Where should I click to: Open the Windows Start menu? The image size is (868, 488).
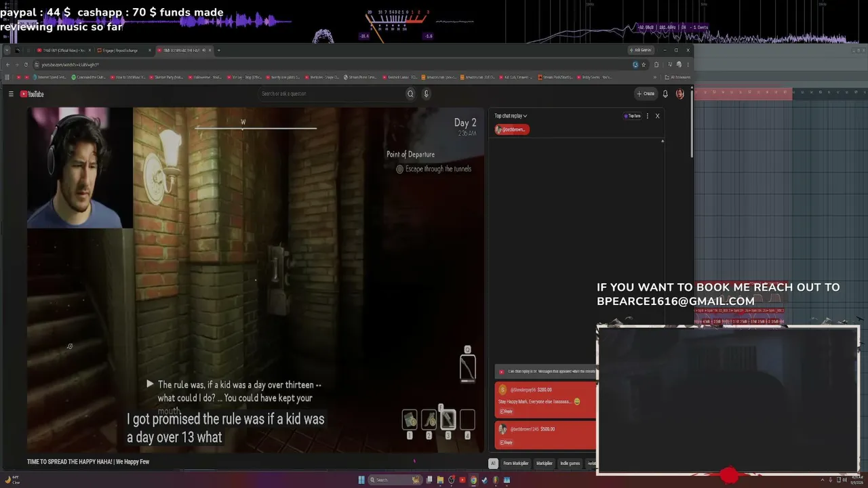[361, 480]
